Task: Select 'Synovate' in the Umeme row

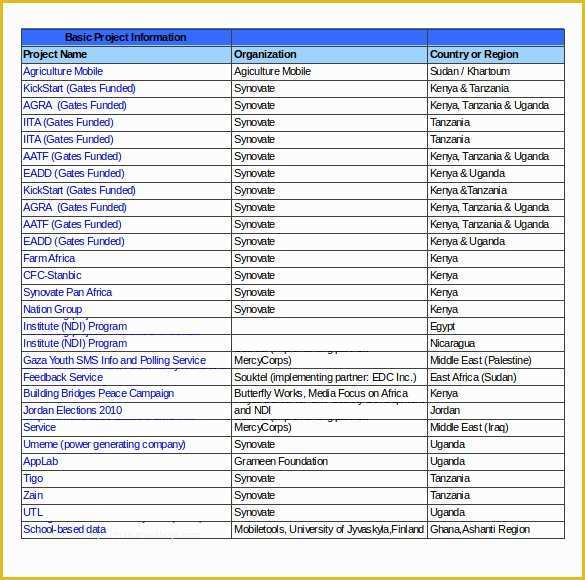Action: pyautogui.click(x=254, y=444)
